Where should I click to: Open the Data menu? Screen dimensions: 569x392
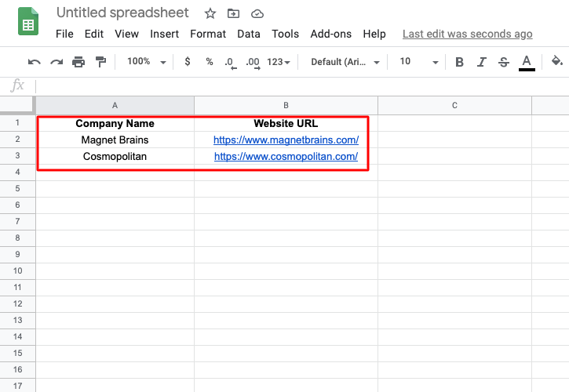tap(249, 34)
